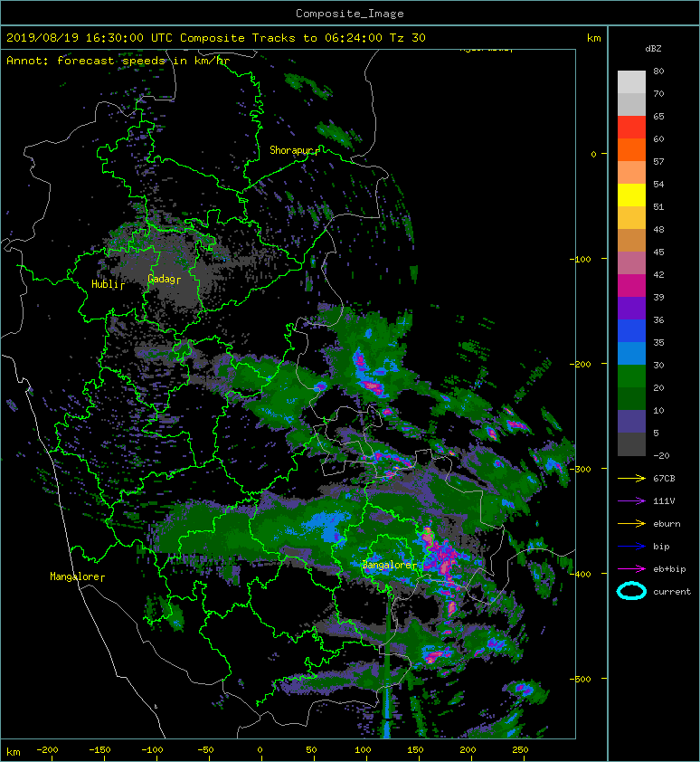Click the brown 48 dBZ swatch

coord(631,240)
